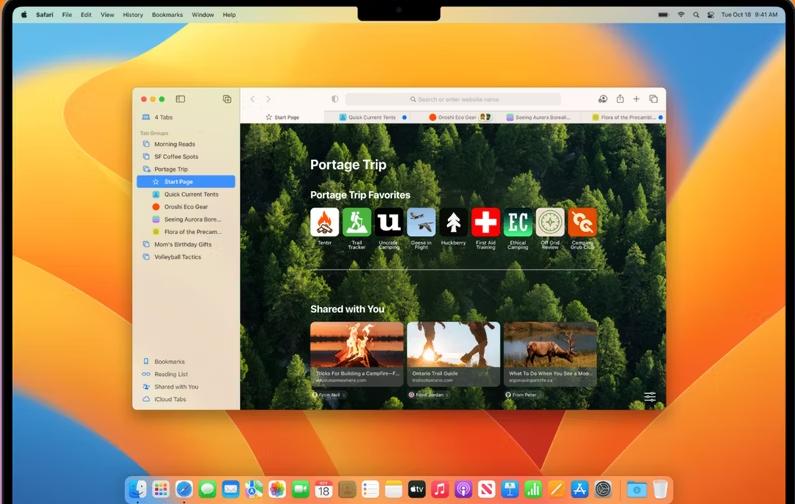The image size is (795, 504).
Task: Select Flora of the Precam... in the sidebar
Action: (186, 232)
